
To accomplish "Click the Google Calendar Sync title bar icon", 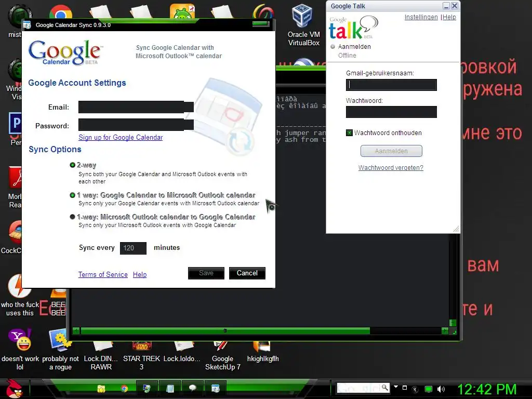I will click(x=27, y=25).
